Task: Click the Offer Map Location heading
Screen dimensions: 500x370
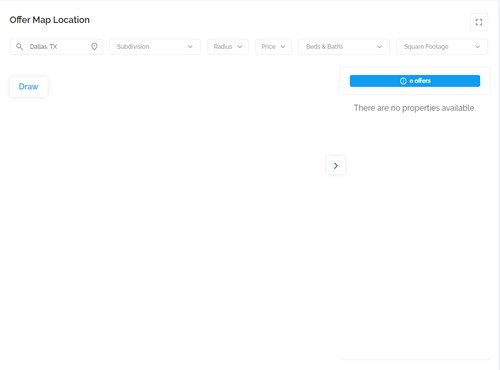Action: [50, 20]
